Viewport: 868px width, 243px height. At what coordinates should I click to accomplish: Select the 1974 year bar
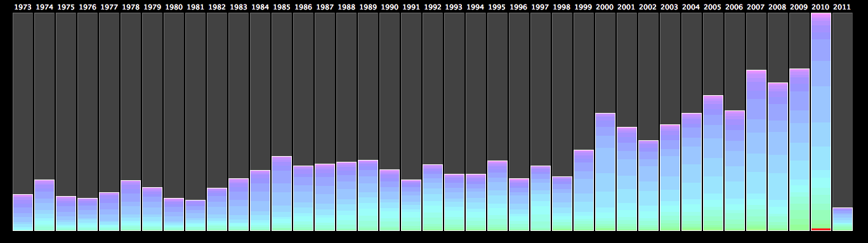point(44,205)
